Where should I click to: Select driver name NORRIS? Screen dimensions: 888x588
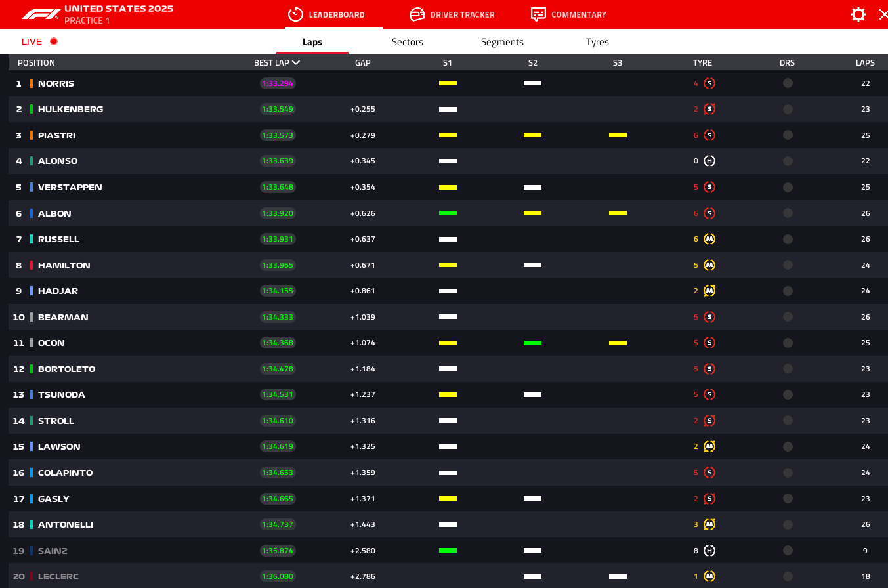[x=56, y=83]
